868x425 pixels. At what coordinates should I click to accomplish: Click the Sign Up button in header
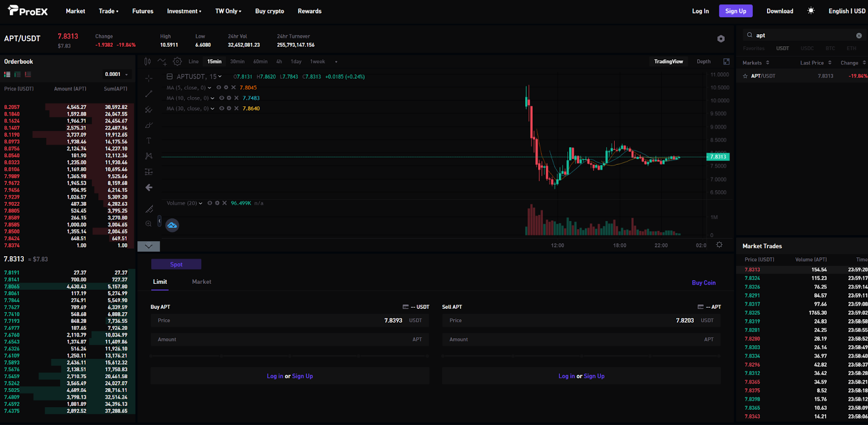tap(736, 11)
